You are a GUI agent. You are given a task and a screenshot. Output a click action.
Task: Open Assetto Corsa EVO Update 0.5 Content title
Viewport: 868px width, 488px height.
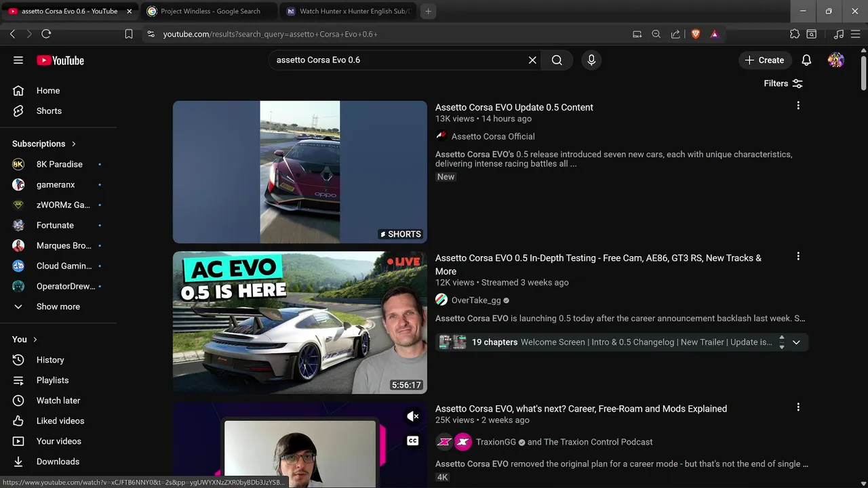(x=514, y=107)
